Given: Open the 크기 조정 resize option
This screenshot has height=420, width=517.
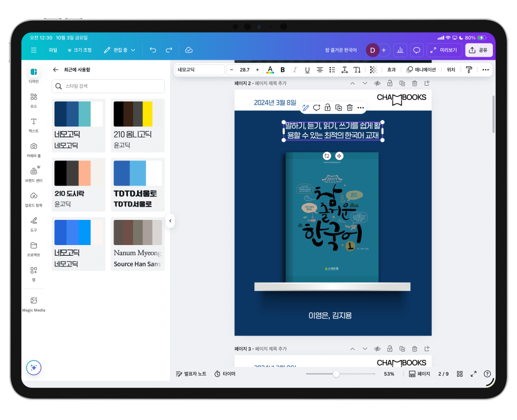Looking at the screenshot, I should 79,50.
